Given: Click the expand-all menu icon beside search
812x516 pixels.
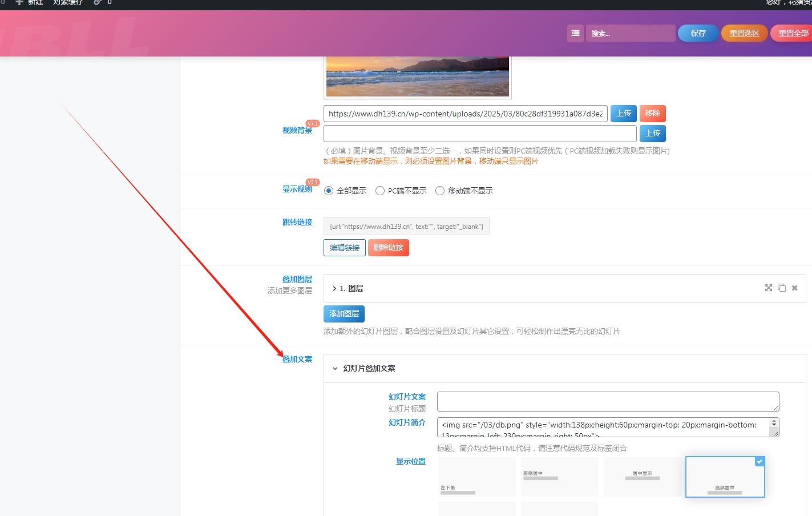Looking at the screenshot, I should point(575,33).
